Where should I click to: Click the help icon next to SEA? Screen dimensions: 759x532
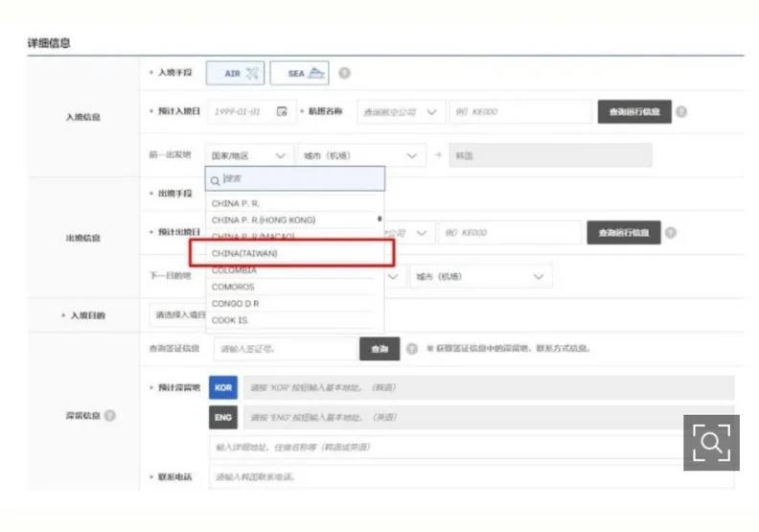344,73
